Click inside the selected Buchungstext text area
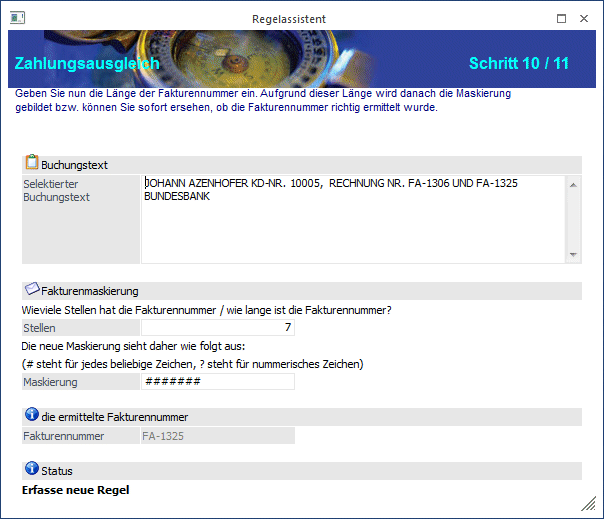Viewport: 604px width, 519px height. click(354, 219)
